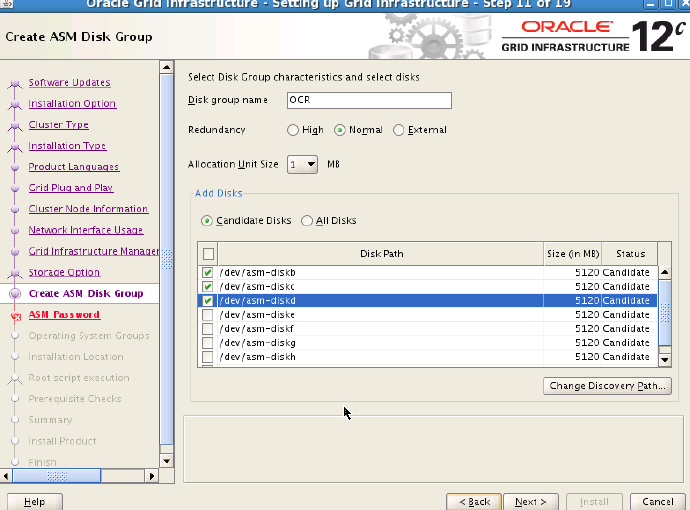This screenshot has width=690, height=510.
Task: Check the /dev/asm-diske checkbox
Action: pyautogui.click(x=207, y=315)
